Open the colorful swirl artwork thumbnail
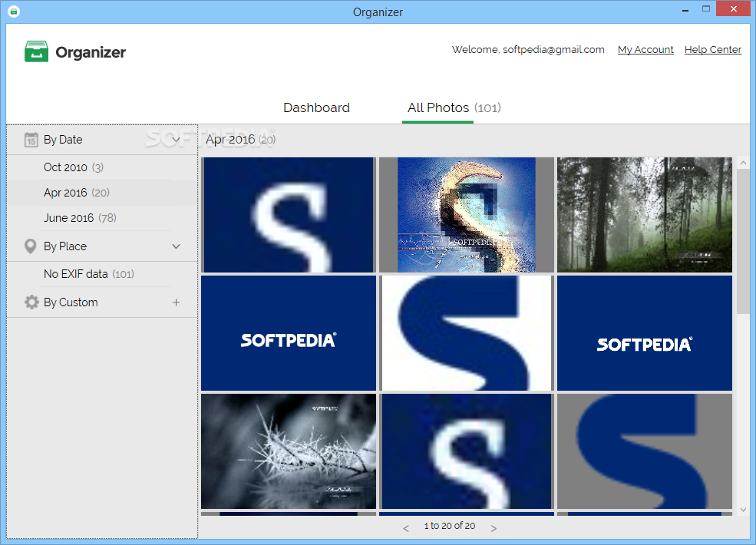 coord(467,215)
